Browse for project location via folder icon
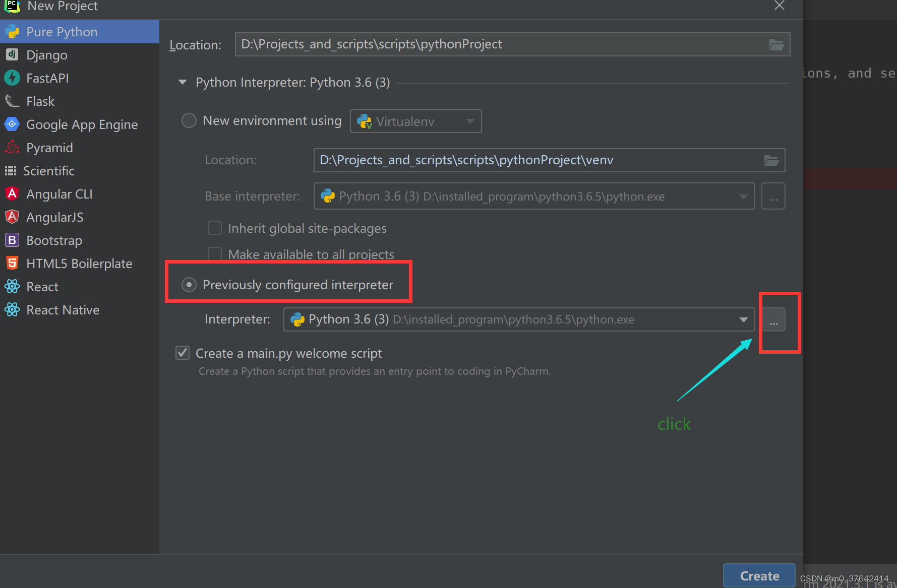The image size is (897, 588). tap(776, 45)
